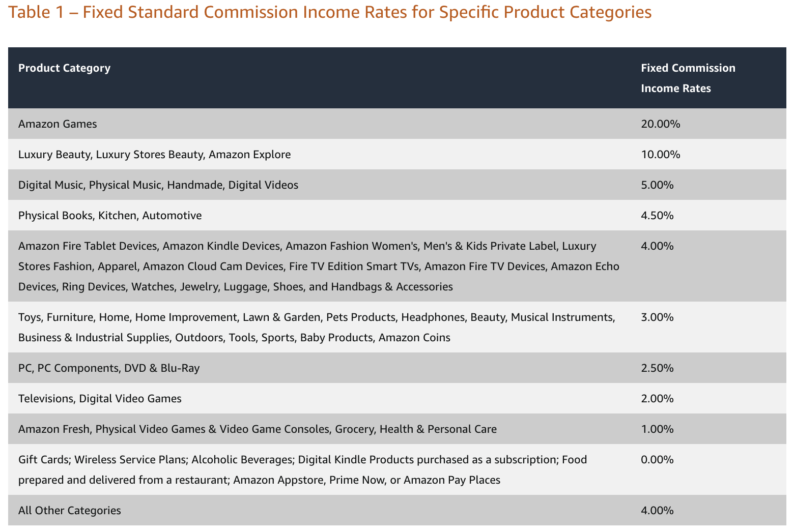Screen dimensions: 794x532
Task: Click the 3.00% commission rate value
Action: (x=657, y=317)
